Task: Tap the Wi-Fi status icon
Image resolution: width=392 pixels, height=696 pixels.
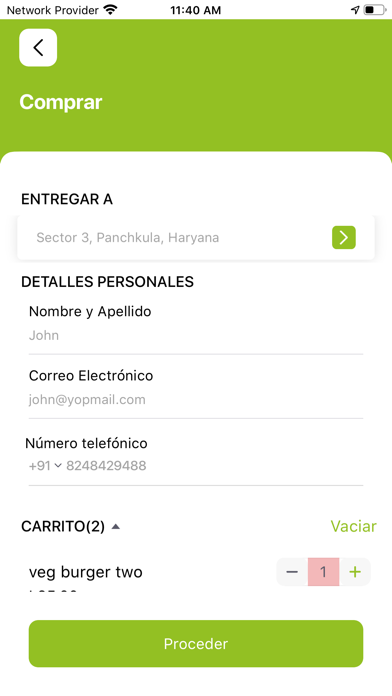Action: (110, 10)
